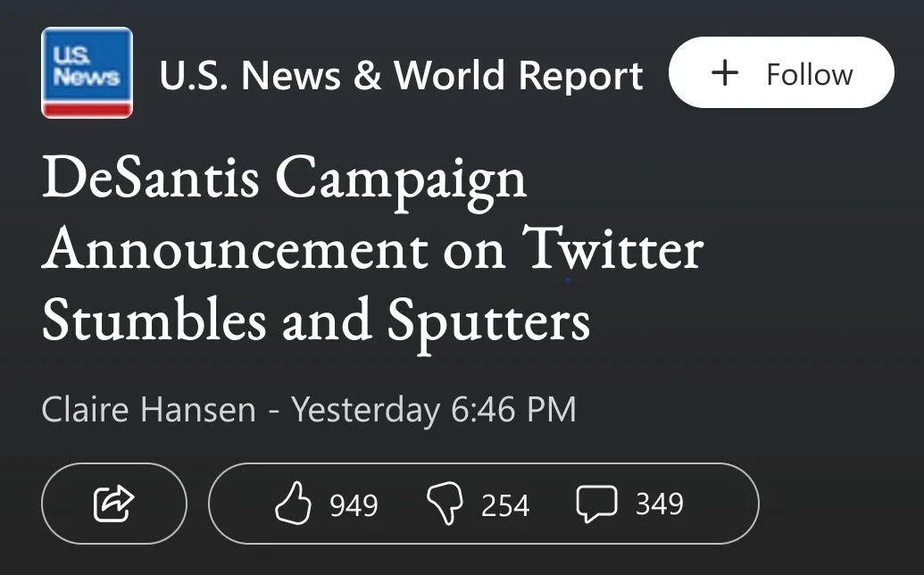Click the Stumbles and Sputters headline line
The image size is (924, 575).
coord(315,320)
